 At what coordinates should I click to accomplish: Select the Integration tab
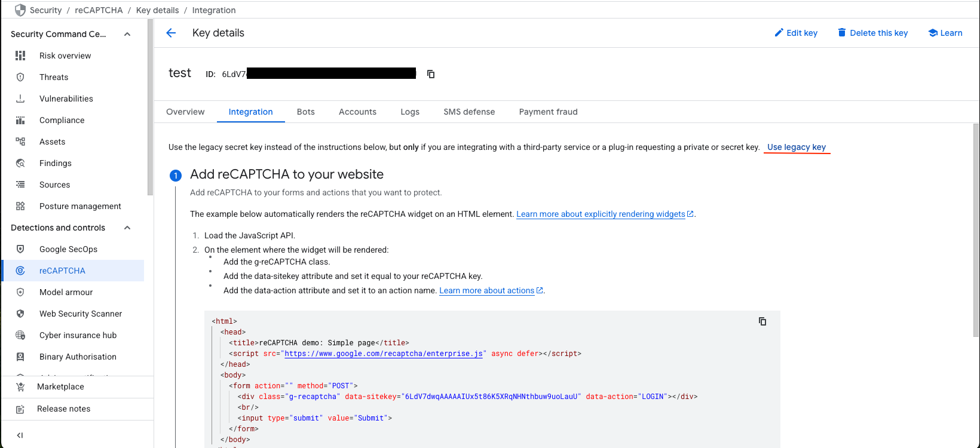(x=251, y=112)
